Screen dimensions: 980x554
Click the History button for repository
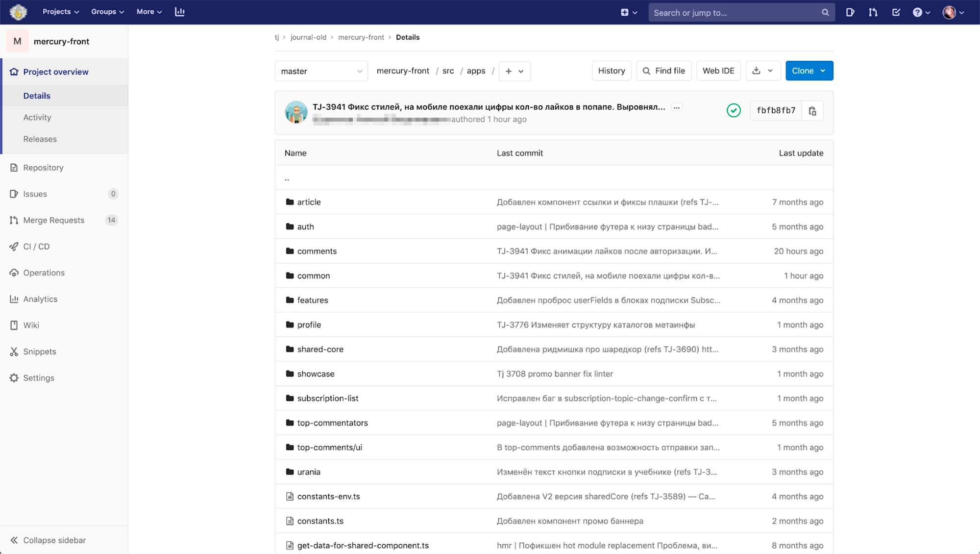tap(611, 70)
